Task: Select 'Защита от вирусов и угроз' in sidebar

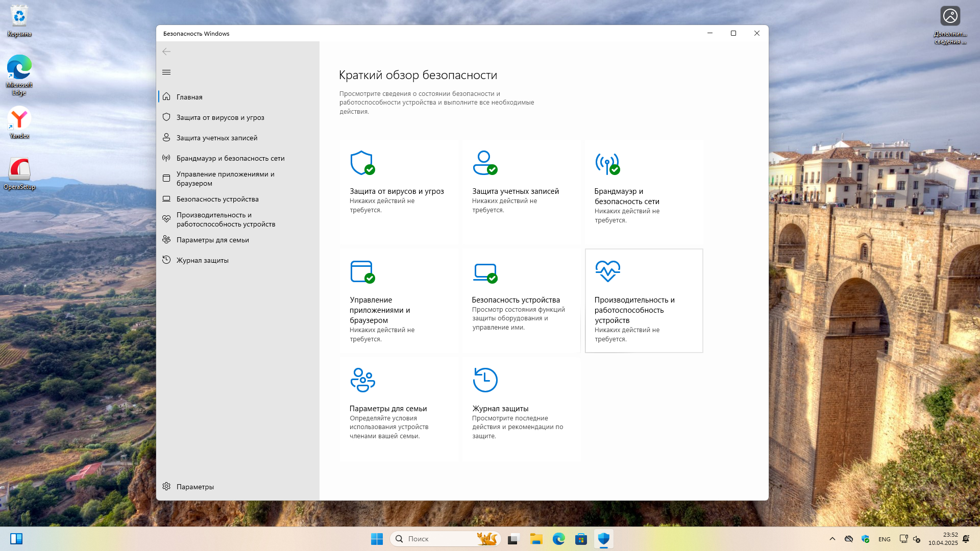Action: coord(220,117)
